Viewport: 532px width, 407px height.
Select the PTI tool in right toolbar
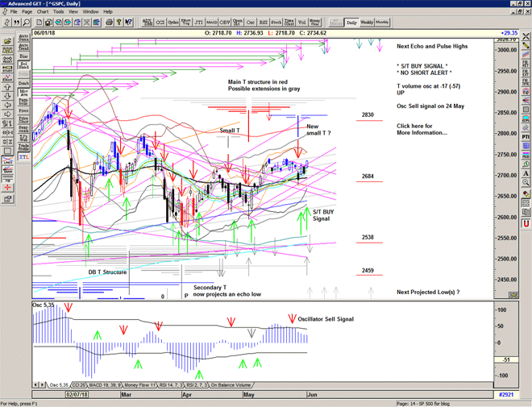(x=526, y=138)
